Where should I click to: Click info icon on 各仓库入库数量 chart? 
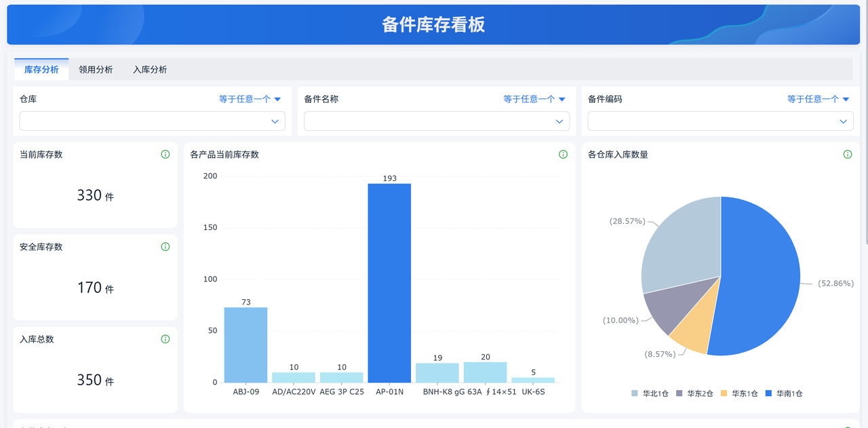tap(848, 155)
